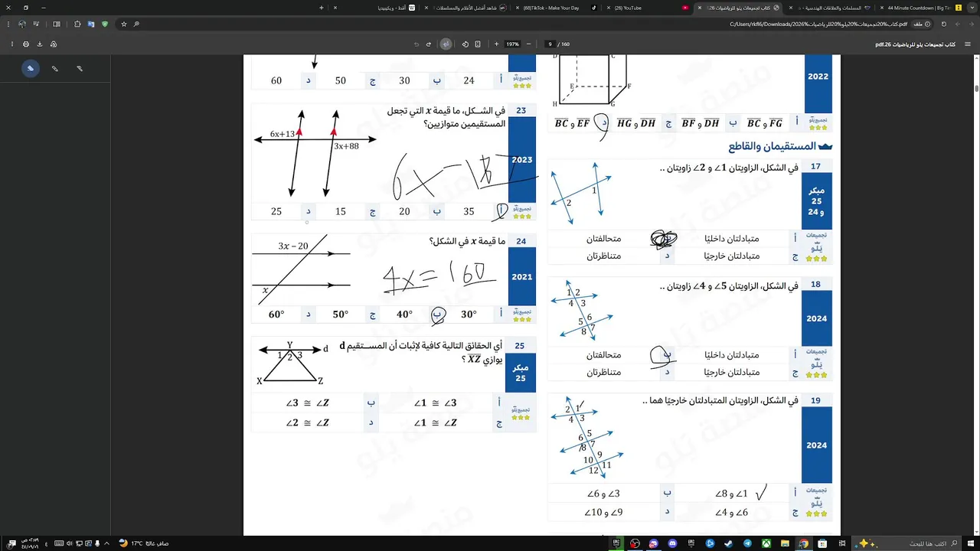The height and width of the screenshot is (551, 980).
Task: Open Telegram from taskbar
Action: (x=747, y=543)
